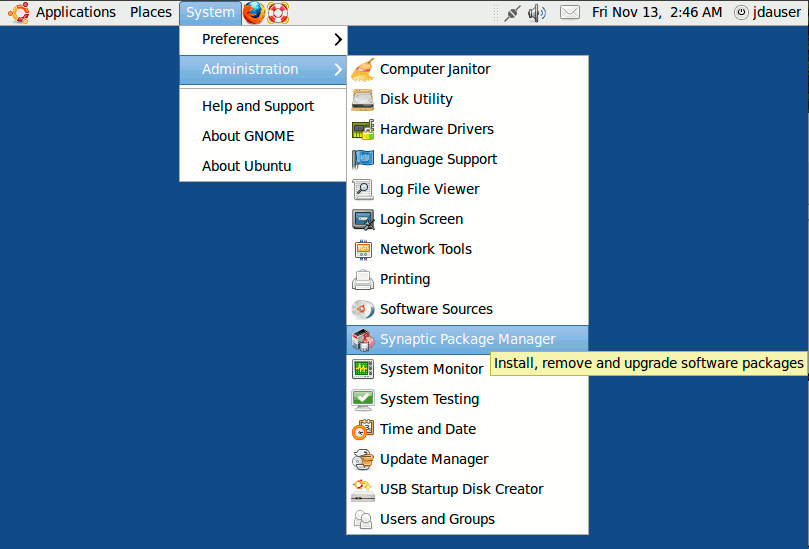
Task: Select Update Manager from Administration menu
Action: coord(434,460)
